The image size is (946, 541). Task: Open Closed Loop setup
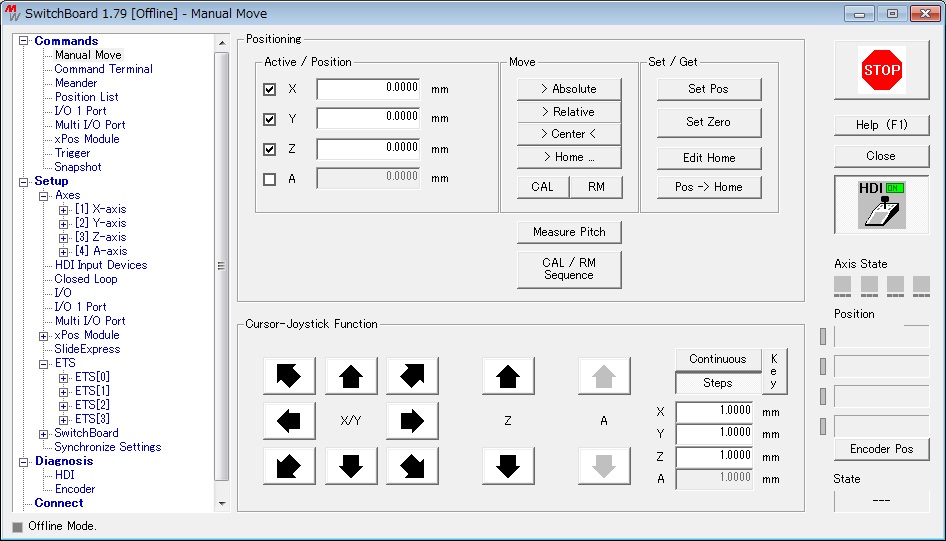coord(86,279)
